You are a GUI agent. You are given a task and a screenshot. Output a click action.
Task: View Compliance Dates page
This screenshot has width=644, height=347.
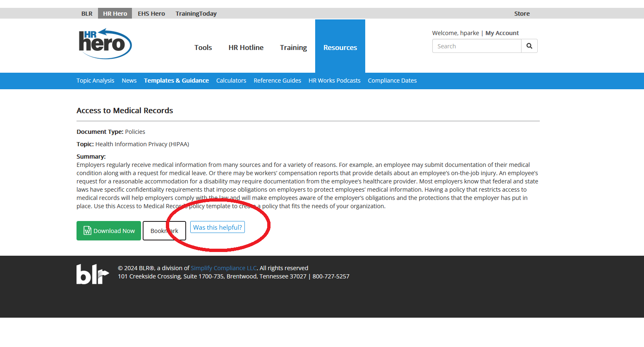coord(392,81)
